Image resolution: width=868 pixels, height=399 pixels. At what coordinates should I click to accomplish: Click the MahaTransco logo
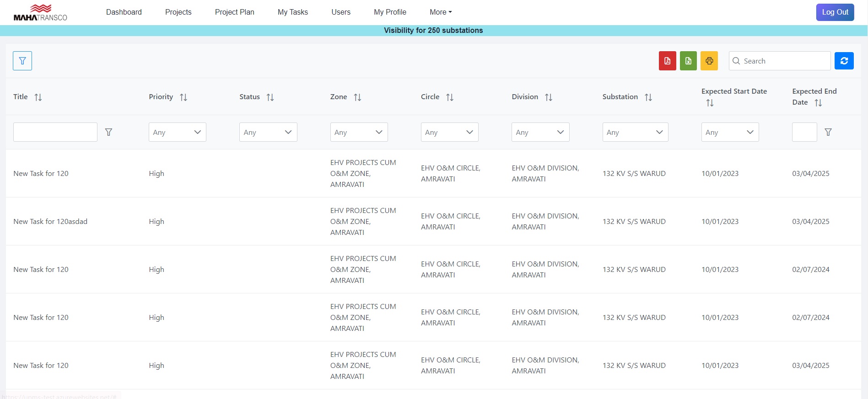(40, 13)
